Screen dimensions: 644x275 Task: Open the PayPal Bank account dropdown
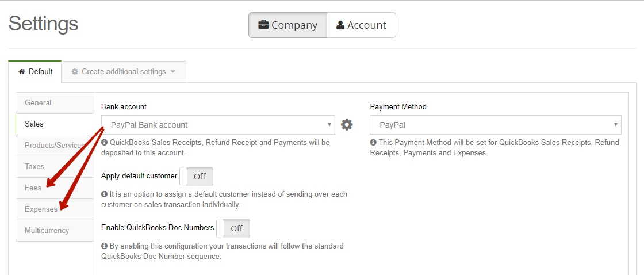218,124
